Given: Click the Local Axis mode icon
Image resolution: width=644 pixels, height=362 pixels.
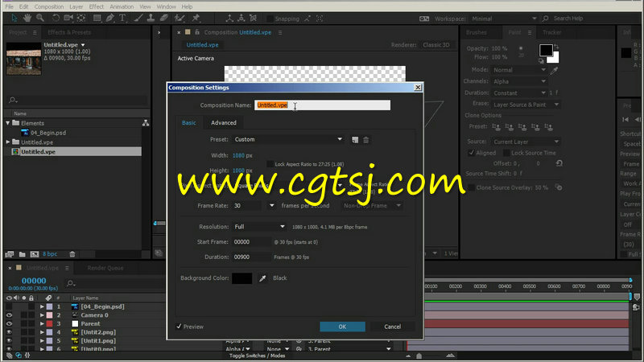Looking at the screenshot, I should (229, 18).
